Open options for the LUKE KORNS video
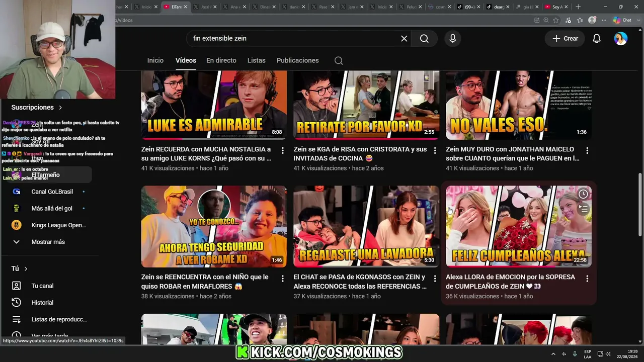The image size is (644, 362). (x=283, y=150)
